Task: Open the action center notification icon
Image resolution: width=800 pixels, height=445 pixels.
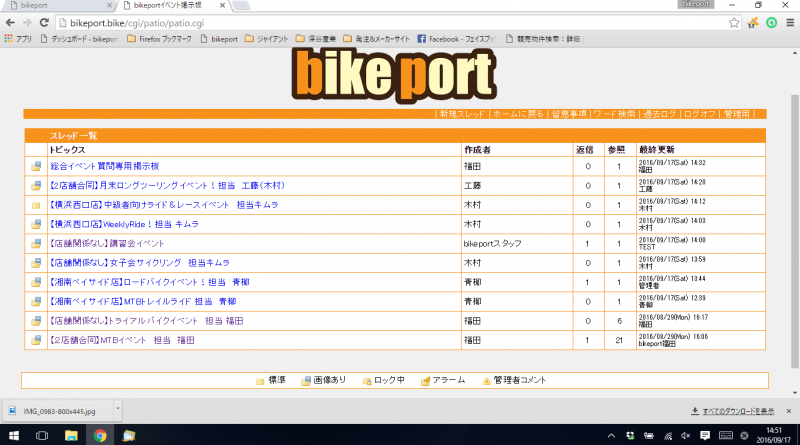Action: pos(705,435)
